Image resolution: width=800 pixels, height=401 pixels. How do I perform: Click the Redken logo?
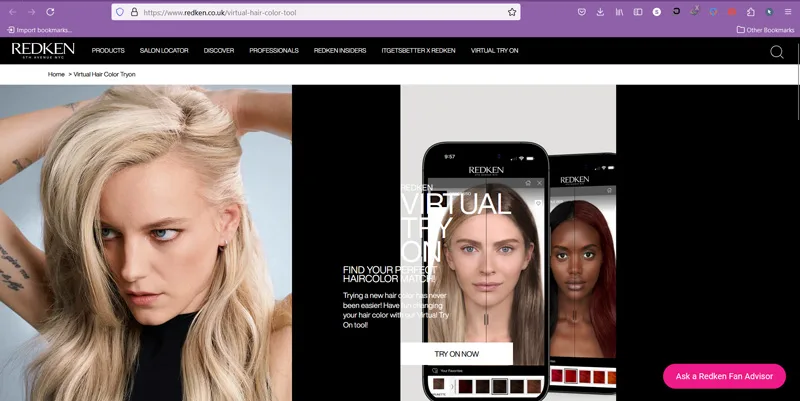point(43,51)
